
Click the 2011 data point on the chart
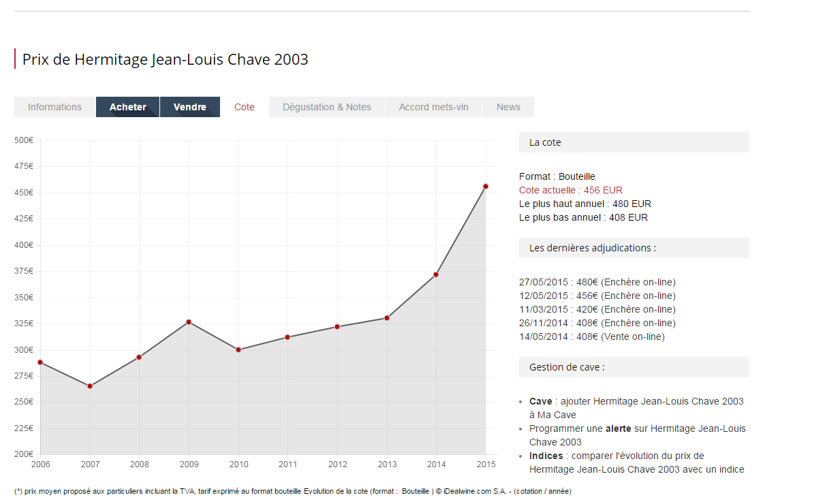(287, 337)
